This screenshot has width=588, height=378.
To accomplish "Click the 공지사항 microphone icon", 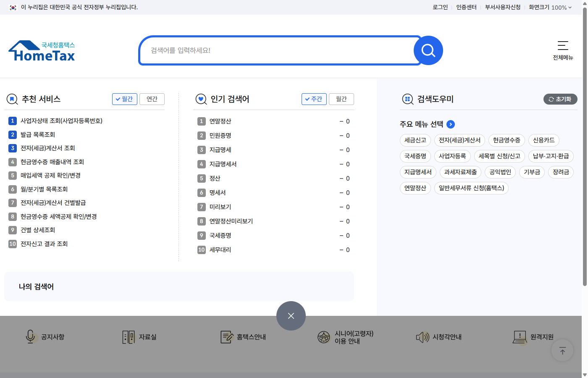I will coord(30,336).
